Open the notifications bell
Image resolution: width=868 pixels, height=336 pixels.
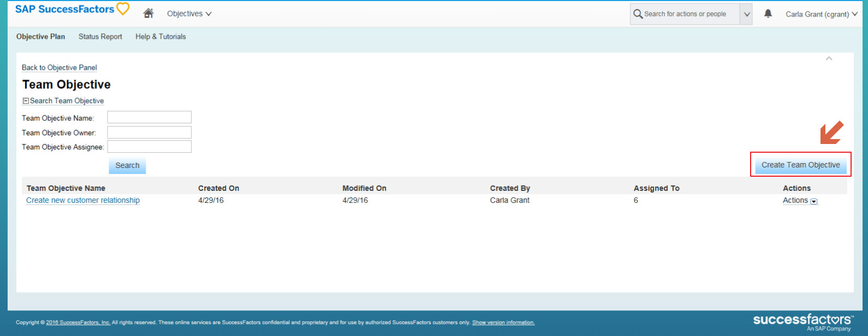[768, 14]
